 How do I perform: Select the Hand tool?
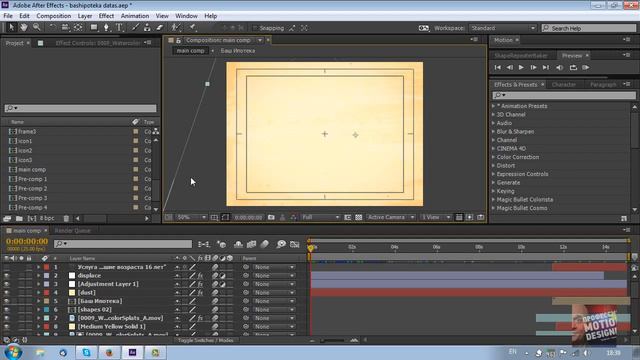pyautogui.click(x=24, y=27)
